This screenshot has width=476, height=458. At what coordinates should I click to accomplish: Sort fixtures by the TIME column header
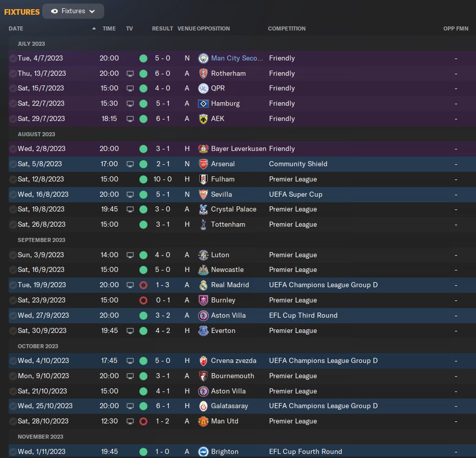(109, 28)
